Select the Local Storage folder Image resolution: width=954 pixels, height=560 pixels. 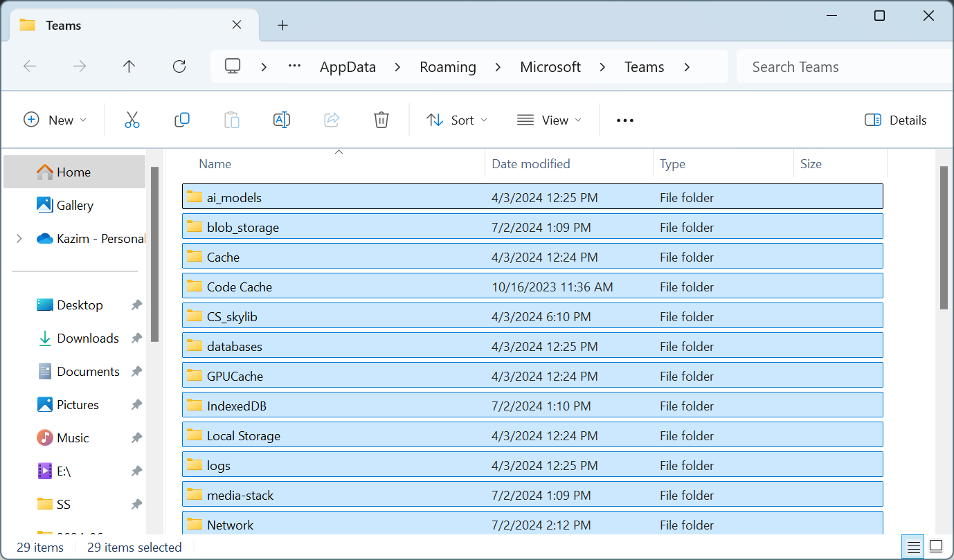coord(532,435)
